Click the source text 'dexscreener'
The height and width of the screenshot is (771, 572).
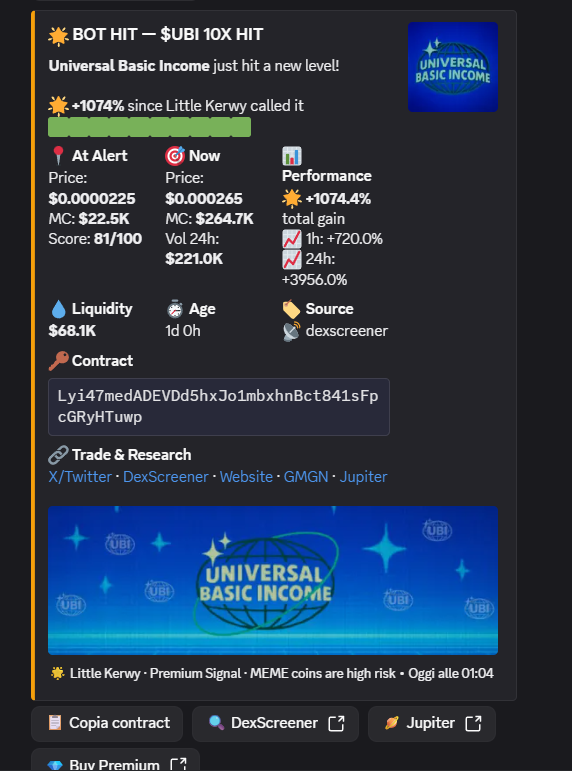point(347,331)
